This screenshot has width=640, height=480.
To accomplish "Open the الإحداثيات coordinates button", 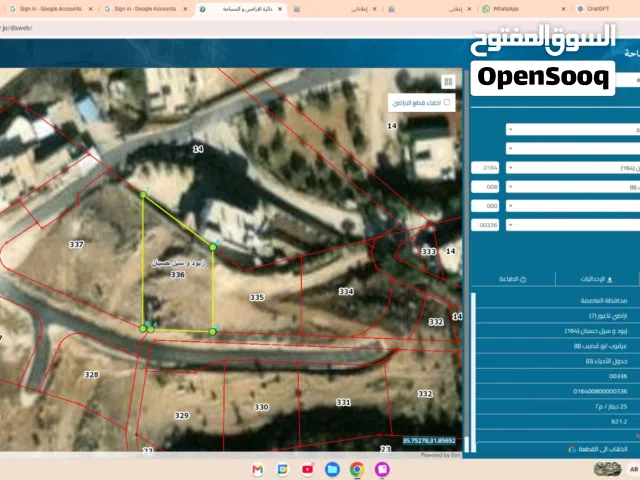I will (596, 279).
